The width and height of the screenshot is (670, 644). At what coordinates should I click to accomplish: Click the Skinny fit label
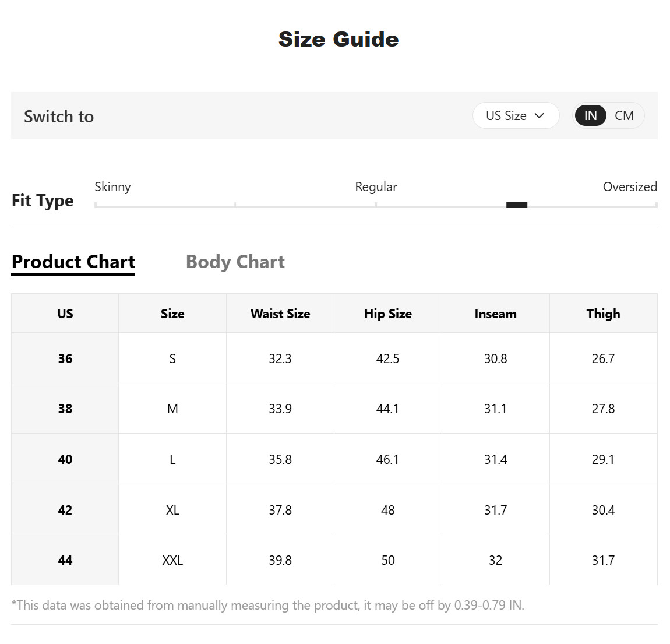[113, 186]
